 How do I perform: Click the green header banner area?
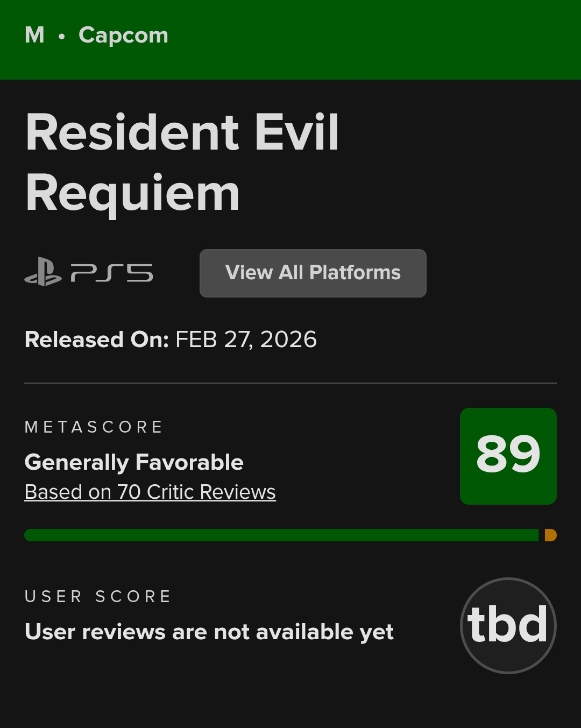coord(377,39)
